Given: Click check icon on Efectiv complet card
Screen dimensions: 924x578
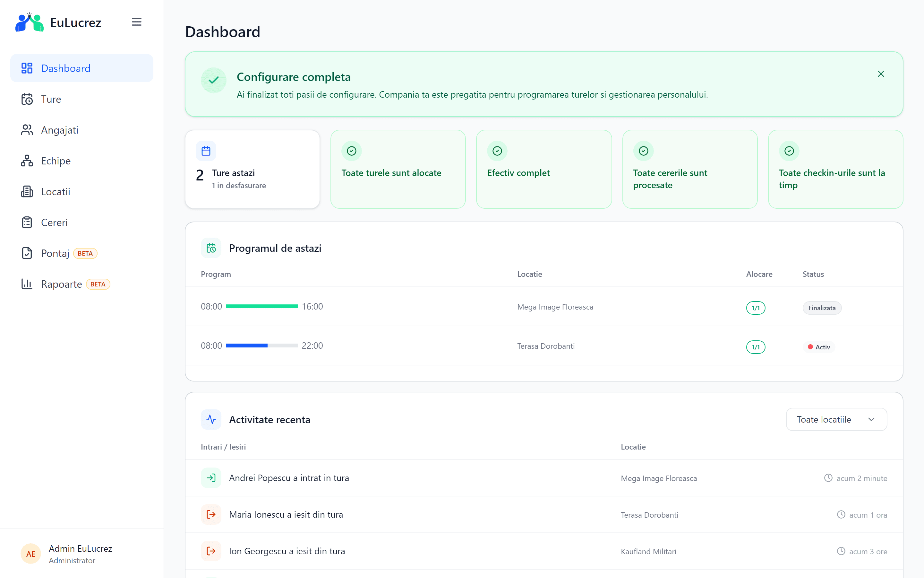Looking at the screenshot, I should tap(497, 151).
